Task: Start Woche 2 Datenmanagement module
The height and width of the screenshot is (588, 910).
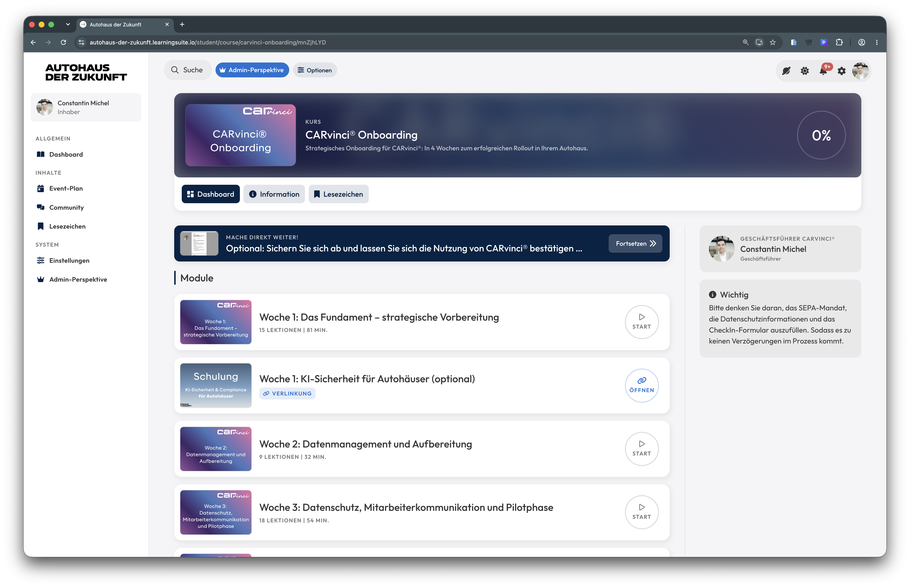Action: coord(641,449)
